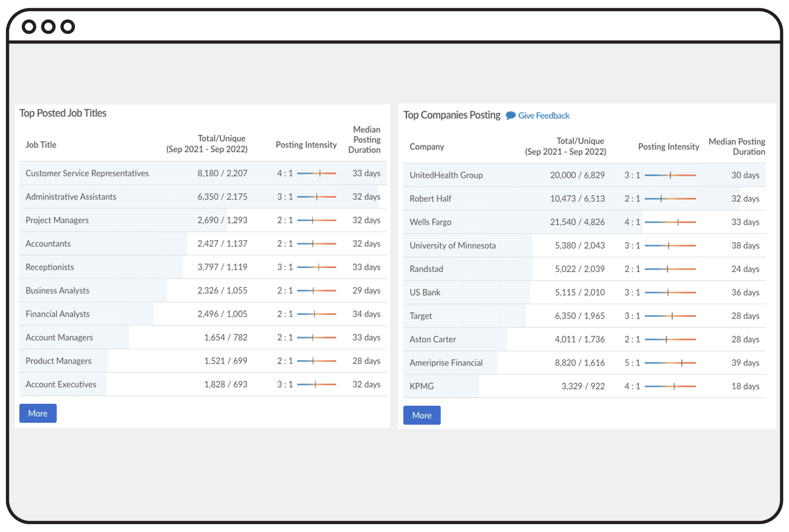The height and width of the screenshot is (532, 789).
Task: Select the Customer Service Representatives row
Action: 203,173
